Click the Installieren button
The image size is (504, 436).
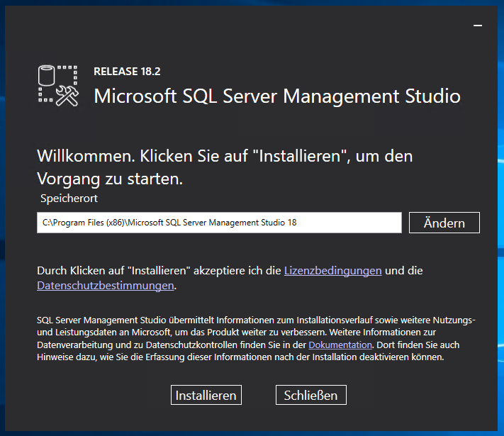click(206, 395)
